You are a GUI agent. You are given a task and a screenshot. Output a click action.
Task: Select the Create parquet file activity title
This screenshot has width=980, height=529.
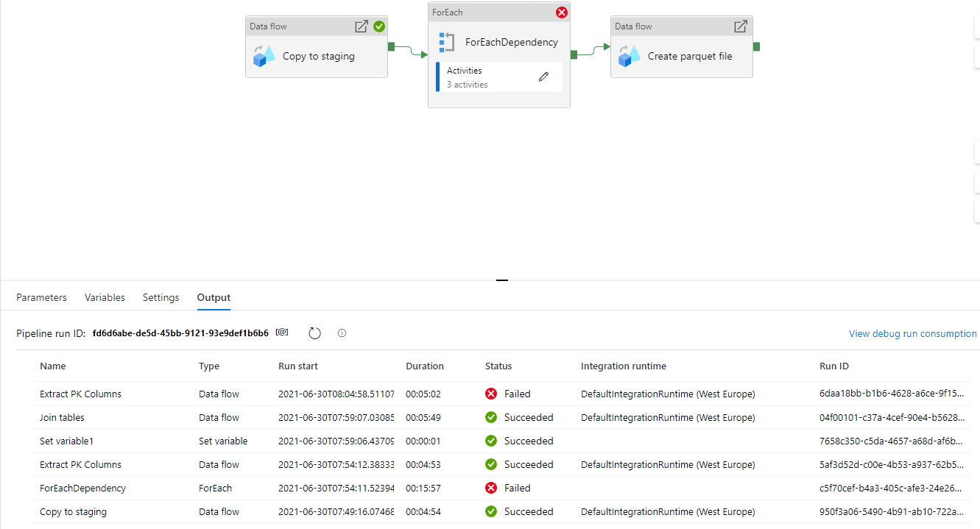[690, 56]
